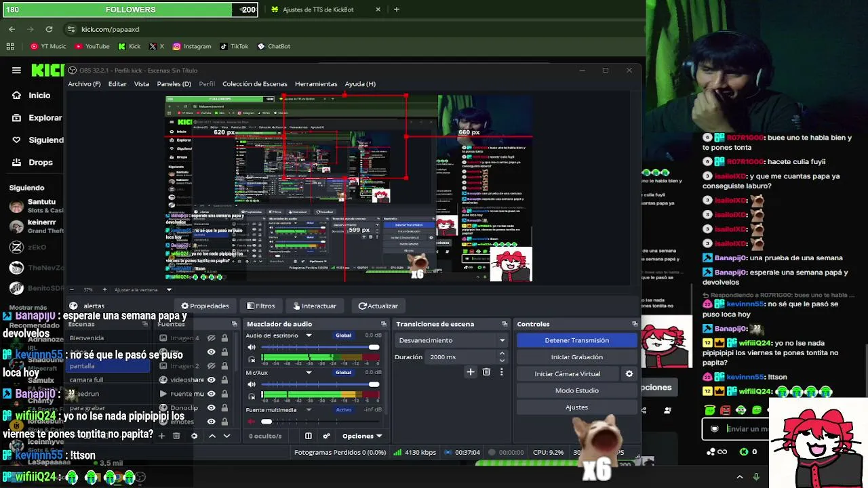Open source properties gear in Fuentes toolbar

coord(194,436)
